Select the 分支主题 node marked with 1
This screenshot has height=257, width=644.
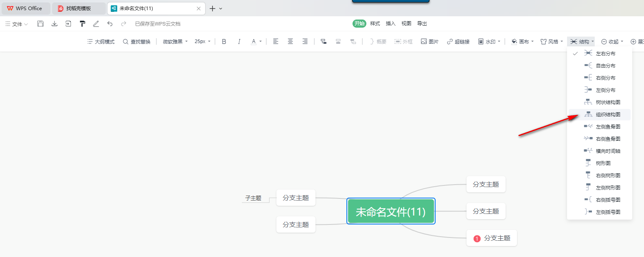[x=492, y=238]
